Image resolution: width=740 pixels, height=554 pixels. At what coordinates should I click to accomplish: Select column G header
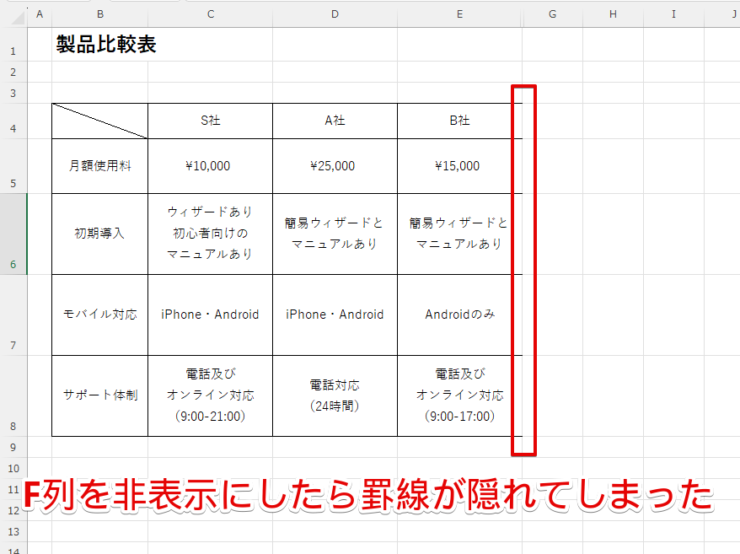pos(552,14)
